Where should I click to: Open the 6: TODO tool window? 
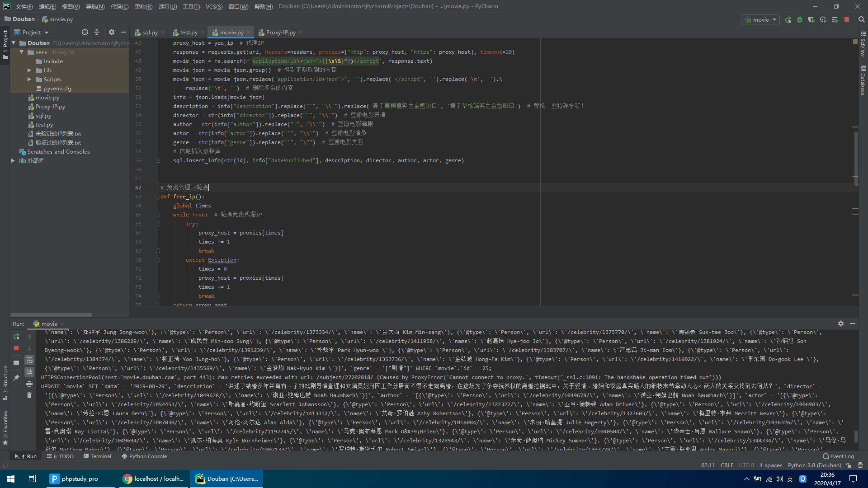pyautogui.click(x=60, y=456)
